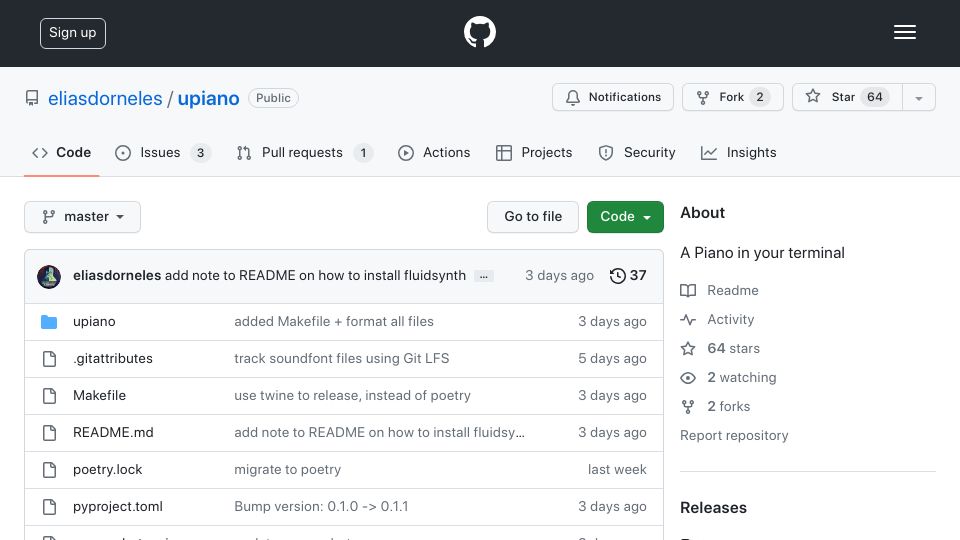The image size is (960, 540).
Task: Expand the star lists dropdown arrow
Action: click(918, 97)
